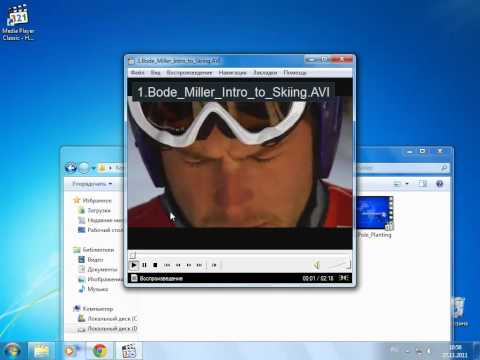This screenshot has width=480, height=360.
Task: Click the Explorer back navigation arrow
Action: (x=71, y=167)
